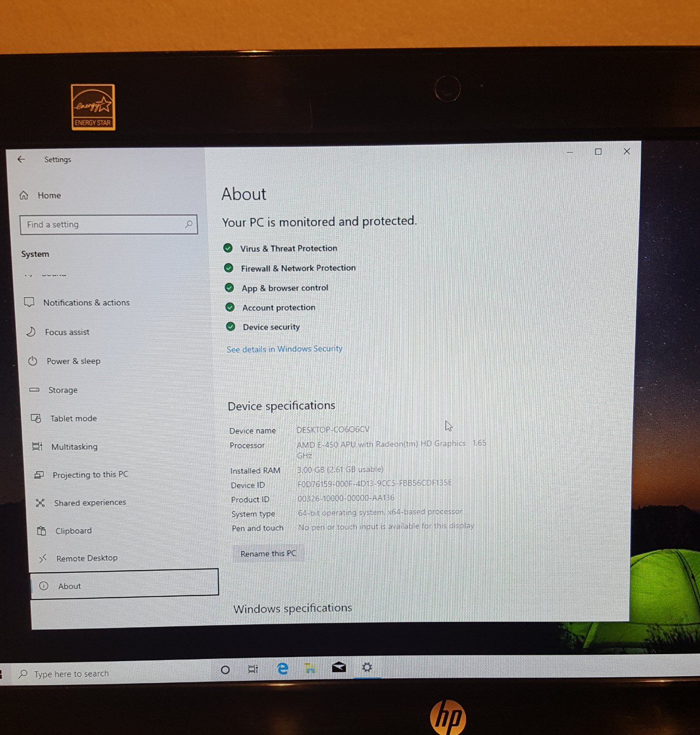700x735 pixels.
Task: Open Task View from the taskbar
Action: coord(253,668)
